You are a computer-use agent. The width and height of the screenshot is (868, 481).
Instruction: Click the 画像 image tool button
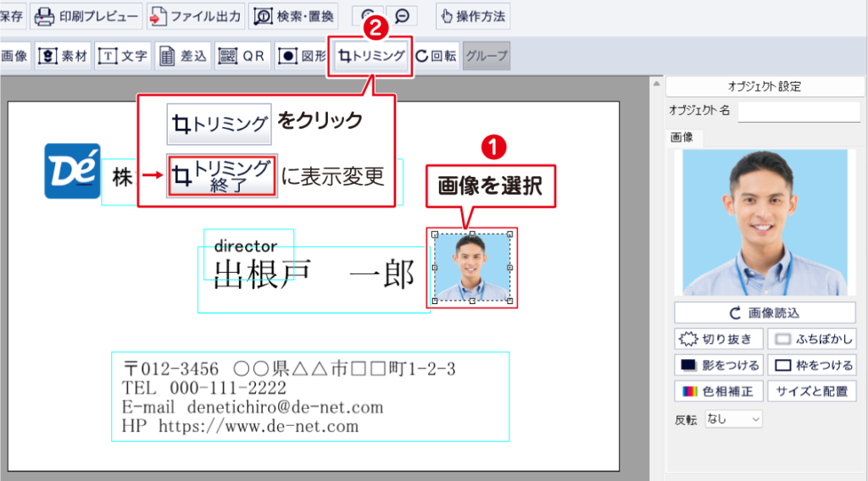click(15, 56)
